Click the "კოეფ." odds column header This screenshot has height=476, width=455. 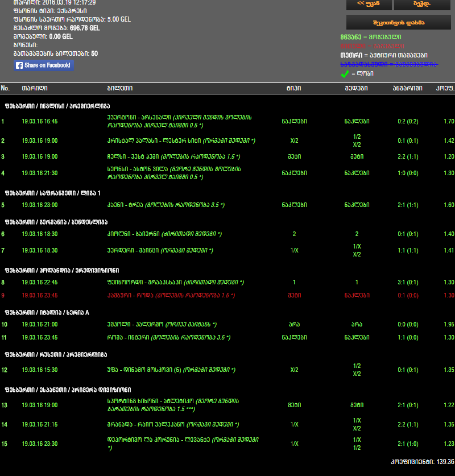[x=445, y=88]
